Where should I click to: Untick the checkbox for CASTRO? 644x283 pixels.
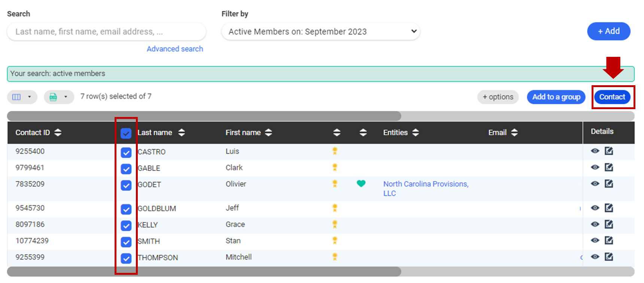pos(126,153)
